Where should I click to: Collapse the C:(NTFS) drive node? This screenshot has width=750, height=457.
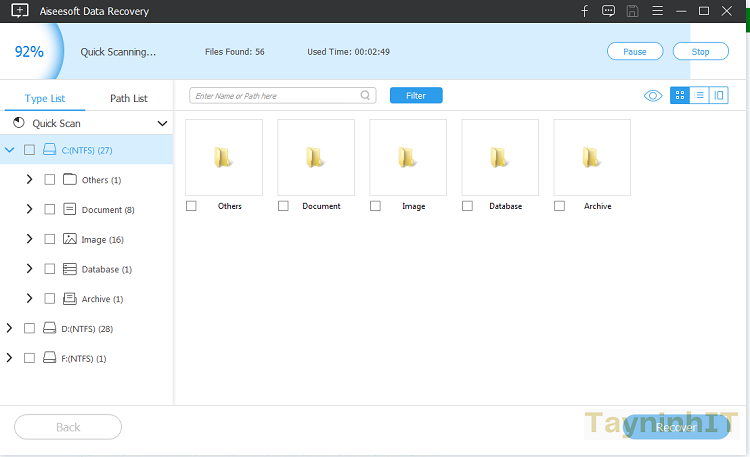tap(10, 150)
